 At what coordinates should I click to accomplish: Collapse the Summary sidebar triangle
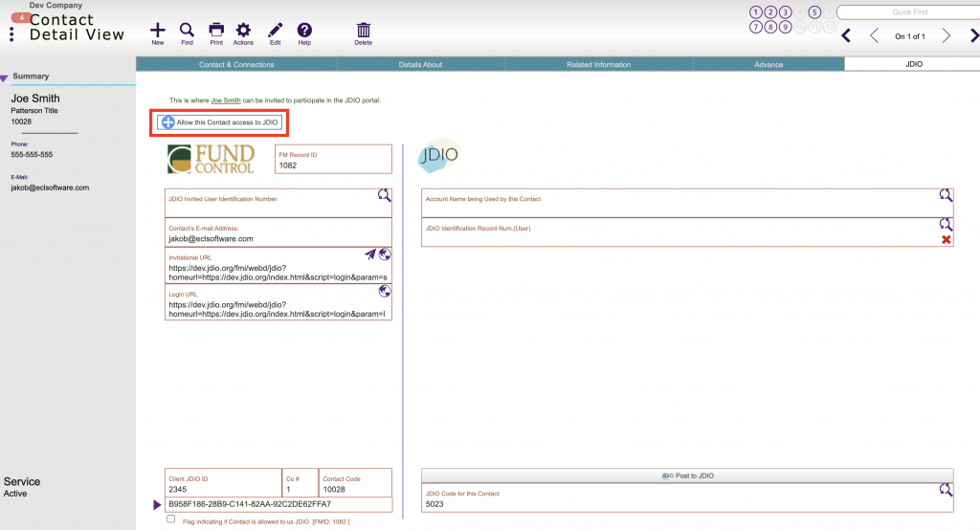pyautogui.click(x=5, y=78)
